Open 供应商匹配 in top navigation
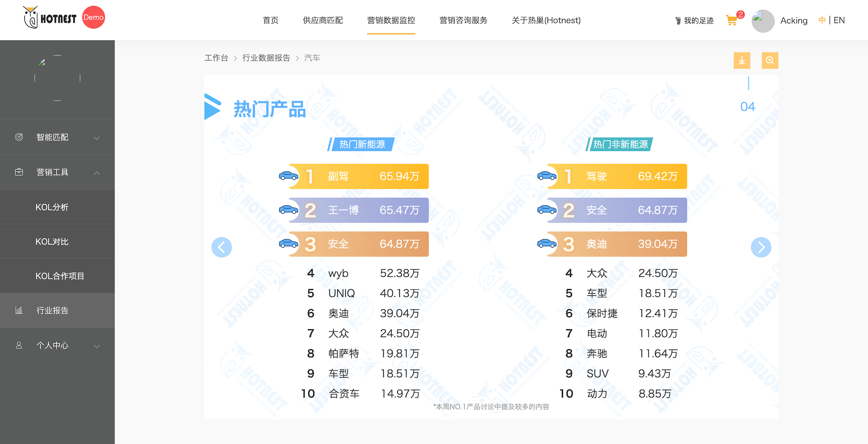Viewport: 868px width, 444px height. click(322, 20)
